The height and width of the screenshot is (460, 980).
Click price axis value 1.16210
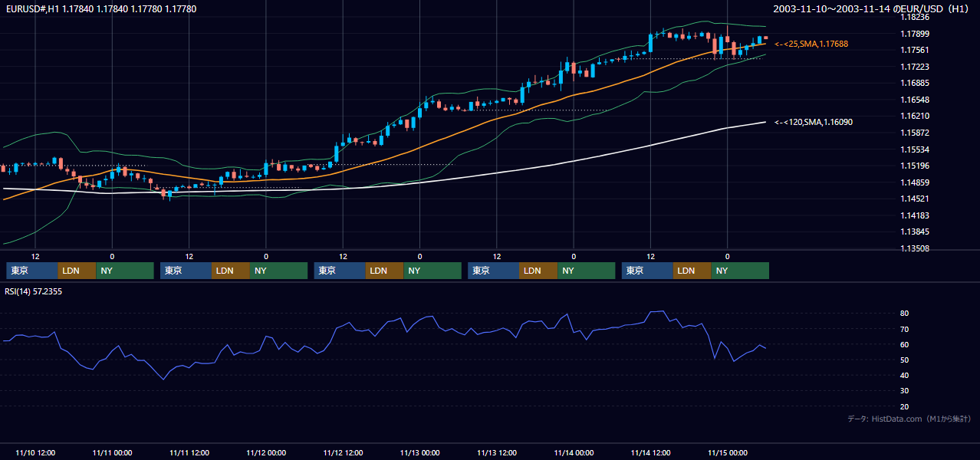914,116
